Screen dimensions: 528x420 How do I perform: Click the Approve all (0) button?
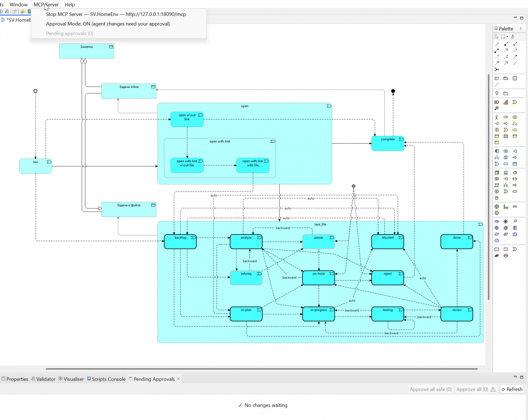coord(476,389)
